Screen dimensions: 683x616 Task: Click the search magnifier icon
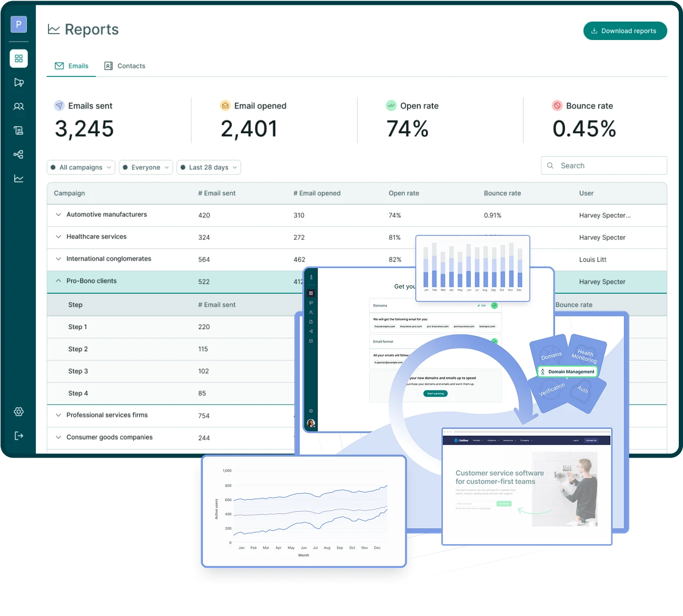[550, 165]
